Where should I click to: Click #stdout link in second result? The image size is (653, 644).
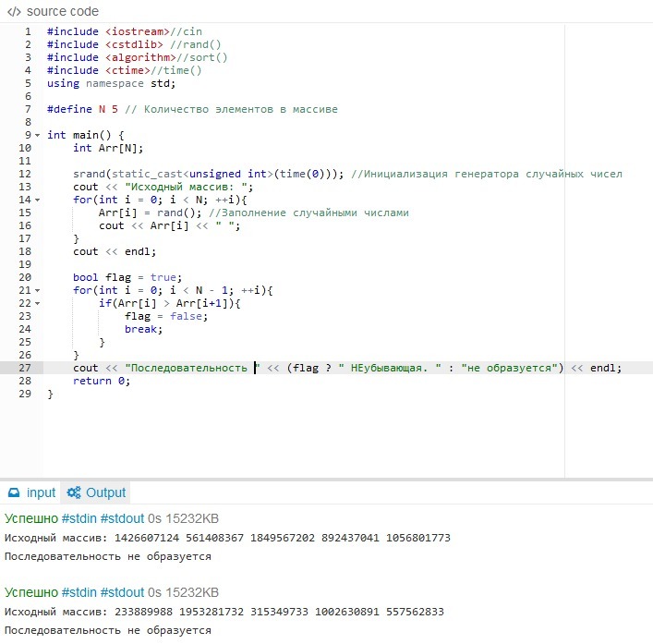(123, 592)
